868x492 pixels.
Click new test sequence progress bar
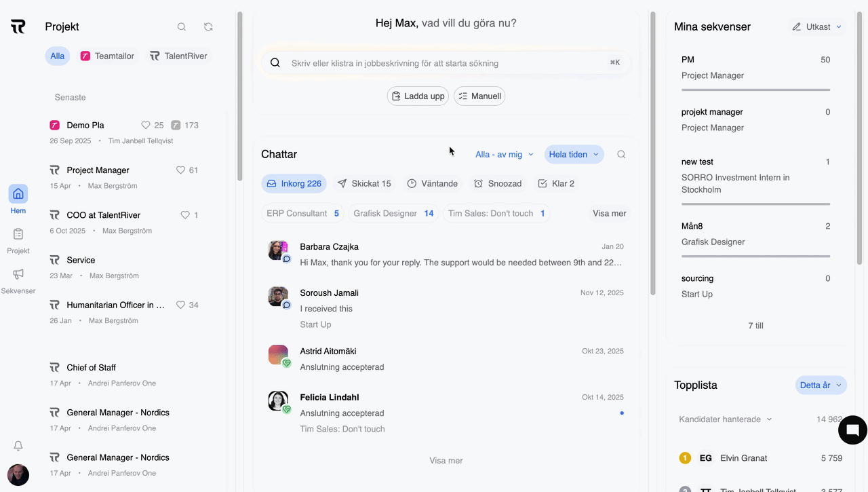755,204
